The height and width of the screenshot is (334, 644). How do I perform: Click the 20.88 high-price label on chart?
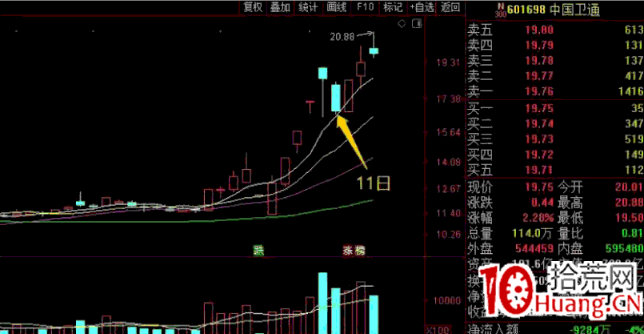tap(342, 37)
